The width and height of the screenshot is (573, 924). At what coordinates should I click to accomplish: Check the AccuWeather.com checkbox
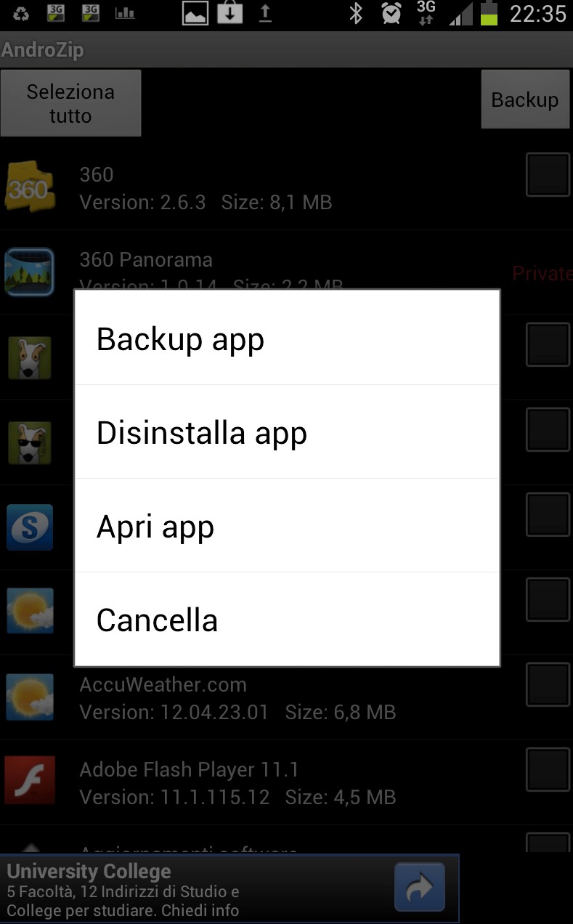(548, 685)
